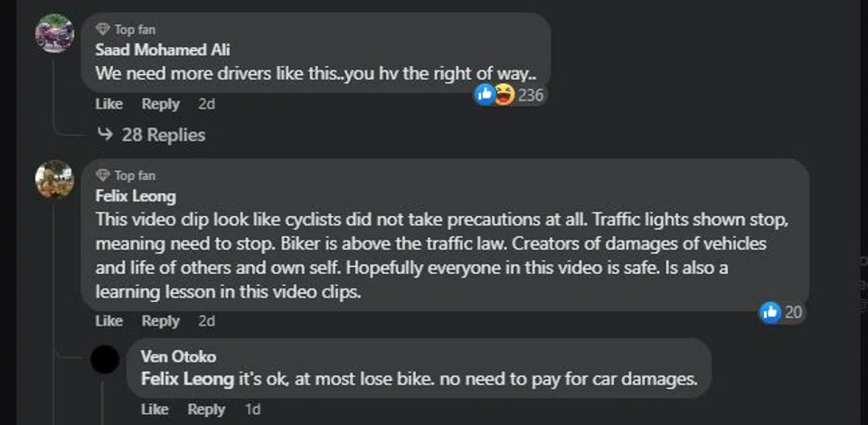Click the Felix Leong mention in Ven's reply
Viewport: 868px width, 425px height.
[187, 379]
